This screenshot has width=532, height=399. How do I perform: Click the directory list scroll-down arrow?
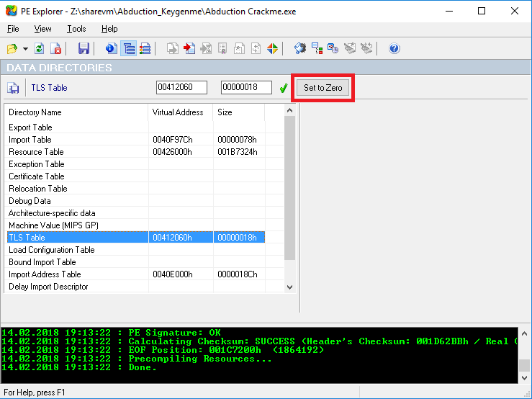tap(289, 287)
